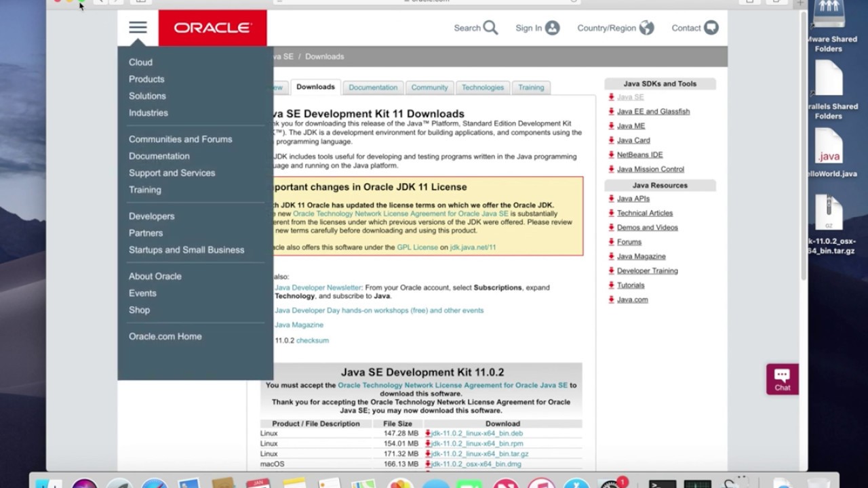The width and height of the screenshot is (868, 488).
Task: Click the Sign In user icon
Action: (553, 28)
